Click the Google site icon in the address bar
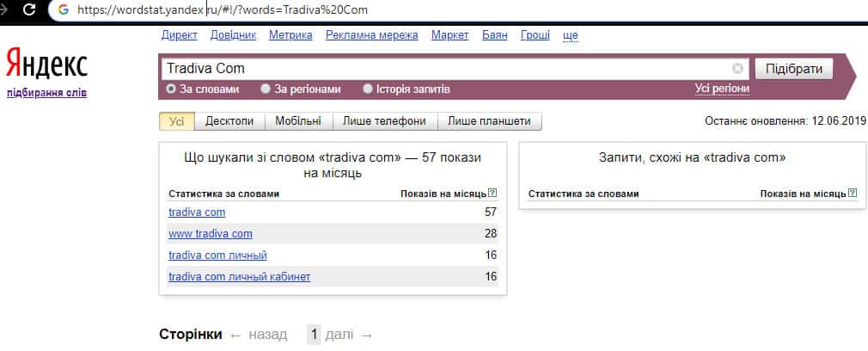The image size is (868, 351). click(63, 10)
